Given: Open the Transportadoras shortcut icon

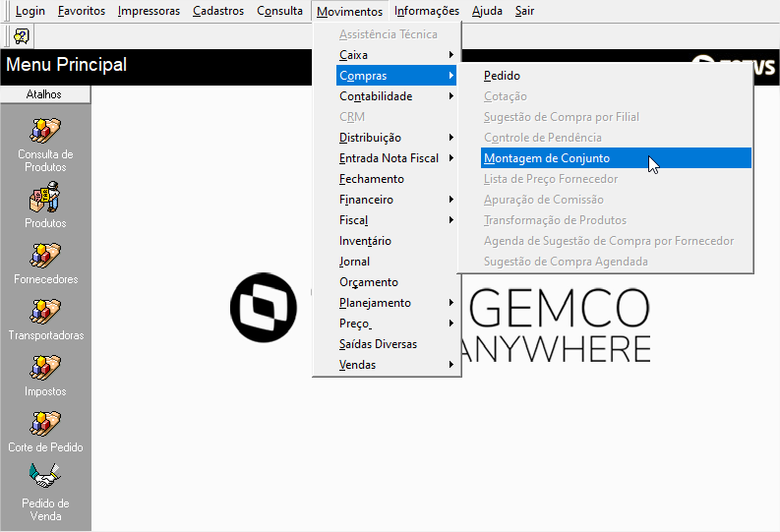Looking at the screenshot, I should coord(45,312).
